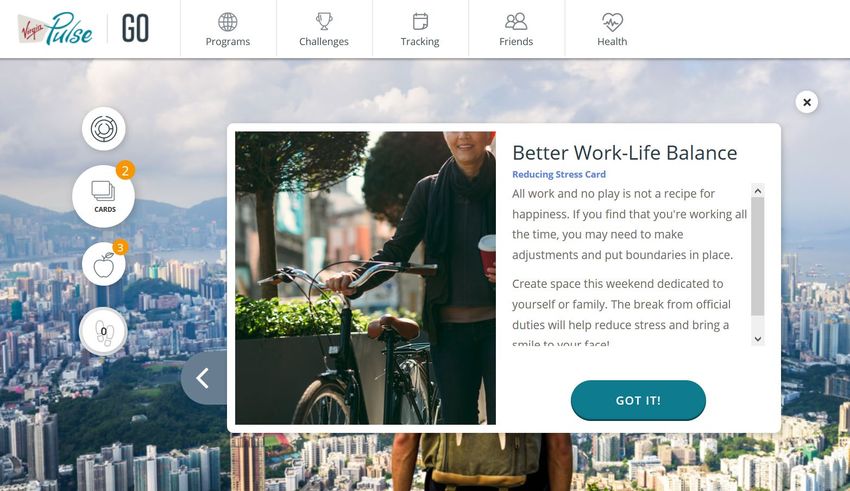
Task: Click the Virgin Pulse logo
Action: (x=55, y=29)
